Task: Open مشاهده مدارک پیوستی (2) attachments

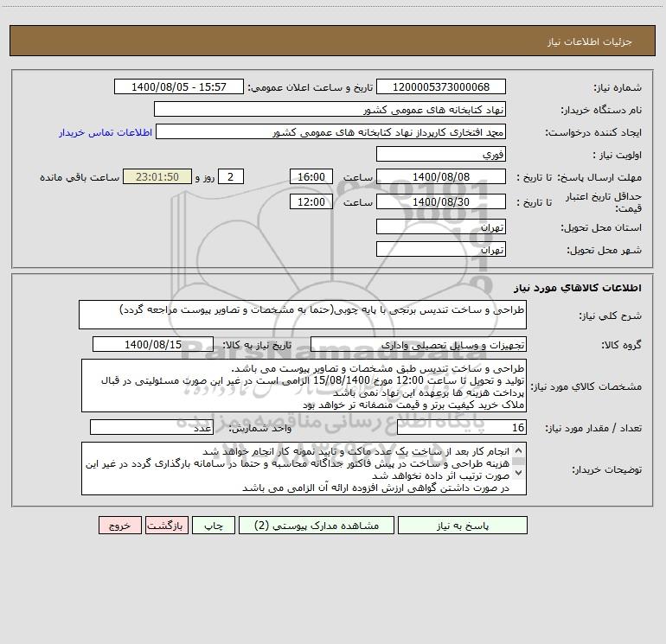Action: tap(317, 525)
